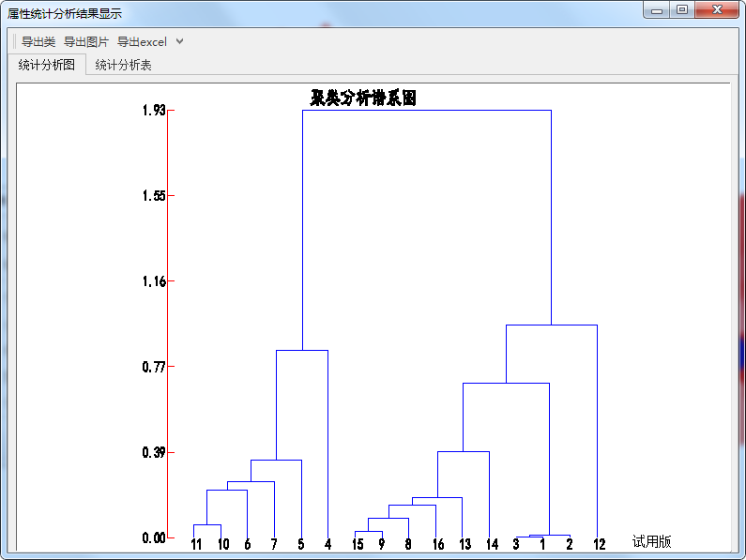
Task: Export results using 导出excel button
Action: [142, 41]
